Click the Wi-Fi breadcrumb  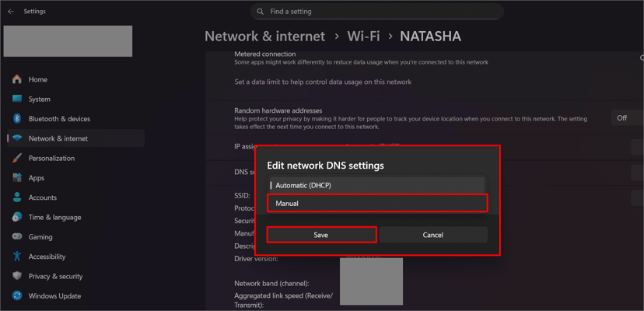[363, 36]
